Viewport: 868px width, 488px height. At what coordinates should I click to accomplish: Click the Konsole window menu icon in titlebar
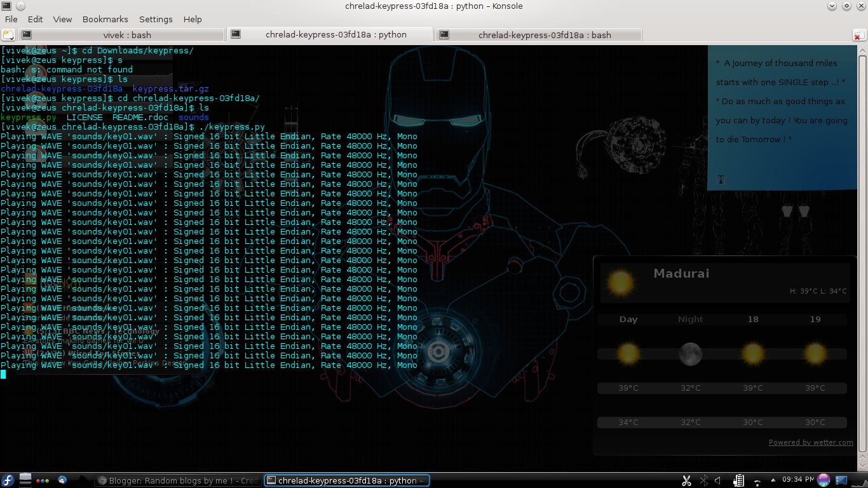(x=5, y=6)
